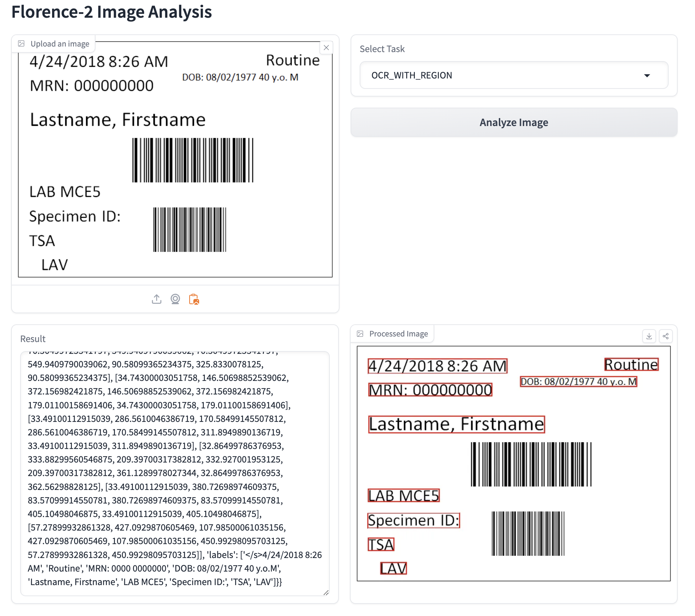Click the Analyze Image button
This screenshot has width=695, height=616.
514,122
